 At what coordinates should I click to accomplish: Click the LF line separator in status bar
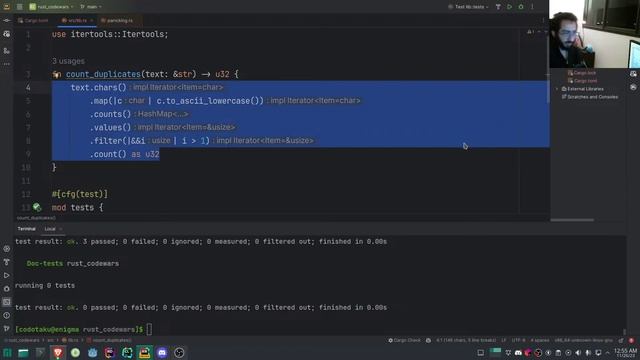[x=504, y=340]
